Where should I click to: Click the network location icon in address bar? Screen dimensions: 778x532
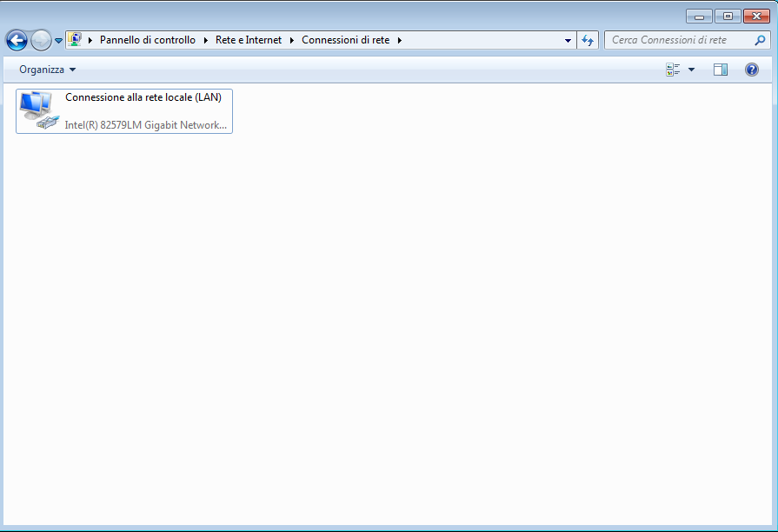point(75,40)
